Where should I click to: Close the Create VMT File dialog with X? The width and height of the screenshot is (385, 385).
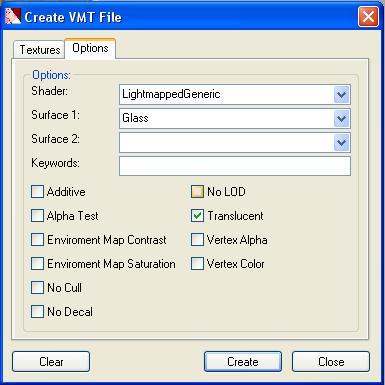[x=368, y=16]
